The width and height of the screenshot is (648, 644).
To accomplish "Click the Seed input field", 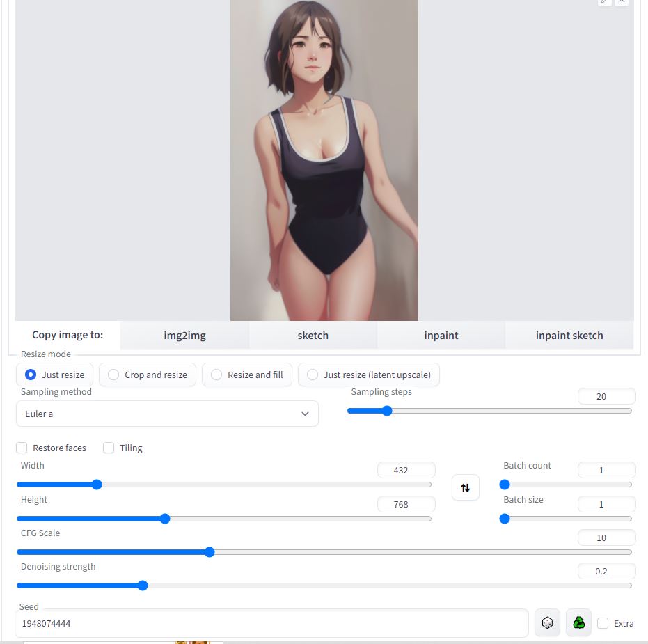I will click(x=271, y=623).
